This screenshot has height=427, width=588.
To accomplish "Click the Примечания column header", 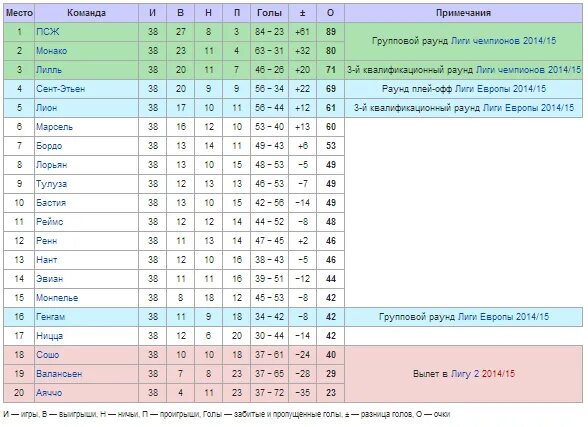I will [464, 13].
